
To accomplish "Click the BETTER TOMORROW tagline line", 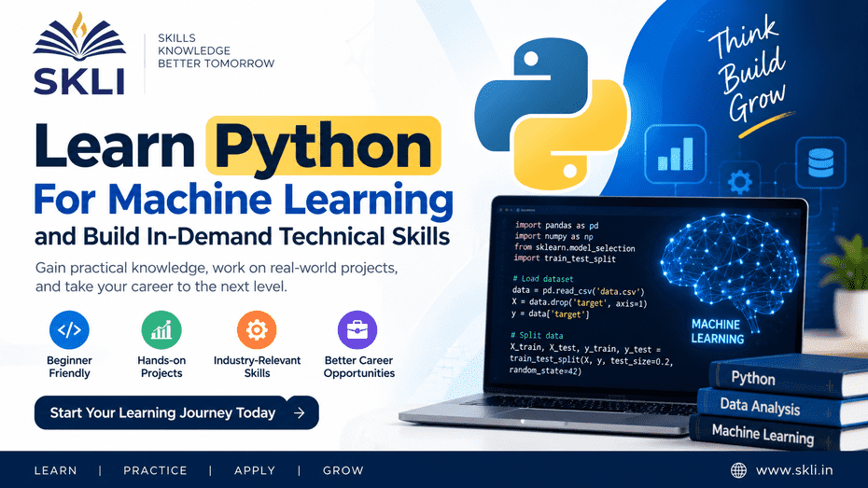I will (x=216, y=63).
